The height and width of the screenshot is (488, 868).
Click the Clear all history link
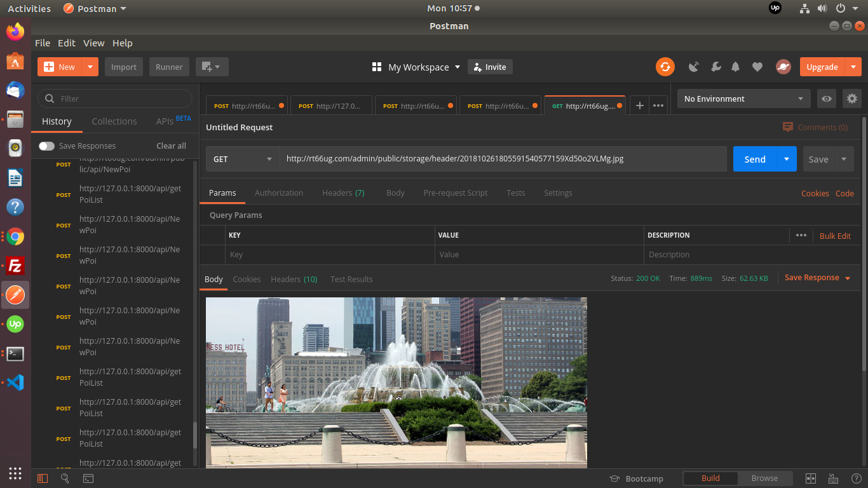(x=171, y=146)
